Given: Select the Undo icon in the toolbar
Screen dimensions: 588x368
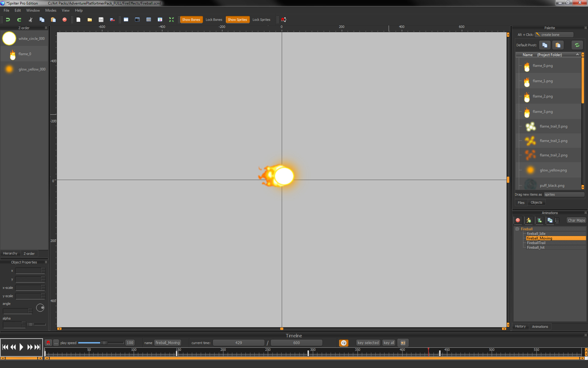Looking at the screenshot, I should tap(8, 19).
